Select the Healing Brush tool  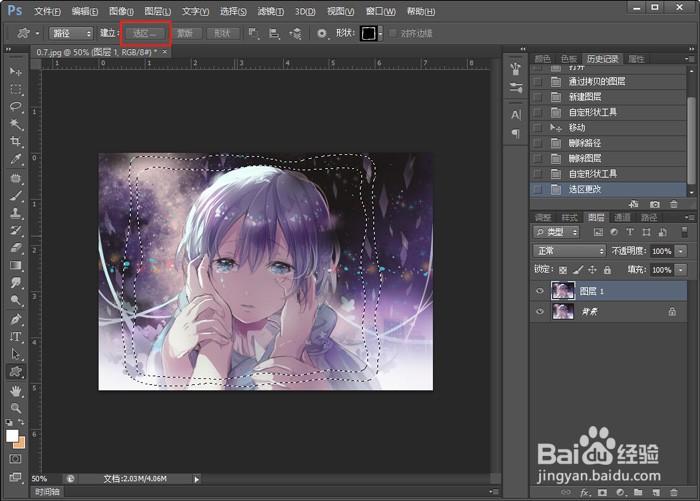pos(16,178)
